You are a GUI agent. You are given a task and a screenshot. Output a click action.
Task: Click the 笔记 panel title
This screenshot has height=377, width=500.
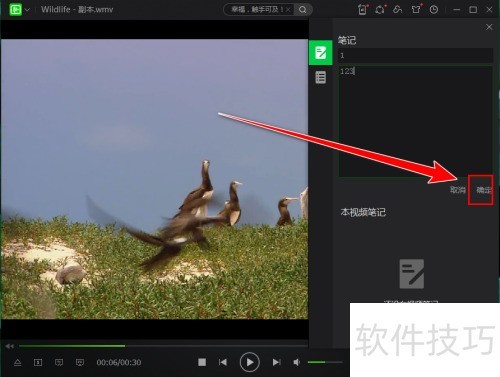click(x=347, y=40)
